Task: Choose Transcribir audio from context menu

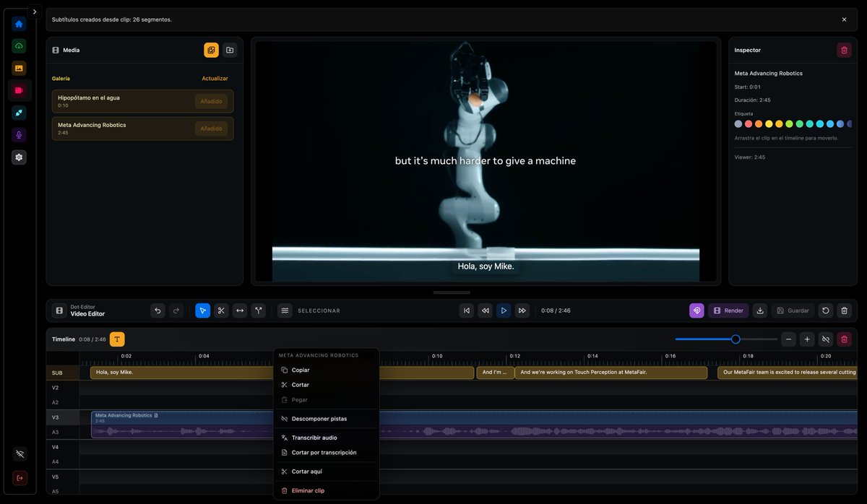Action: point(326,438)
